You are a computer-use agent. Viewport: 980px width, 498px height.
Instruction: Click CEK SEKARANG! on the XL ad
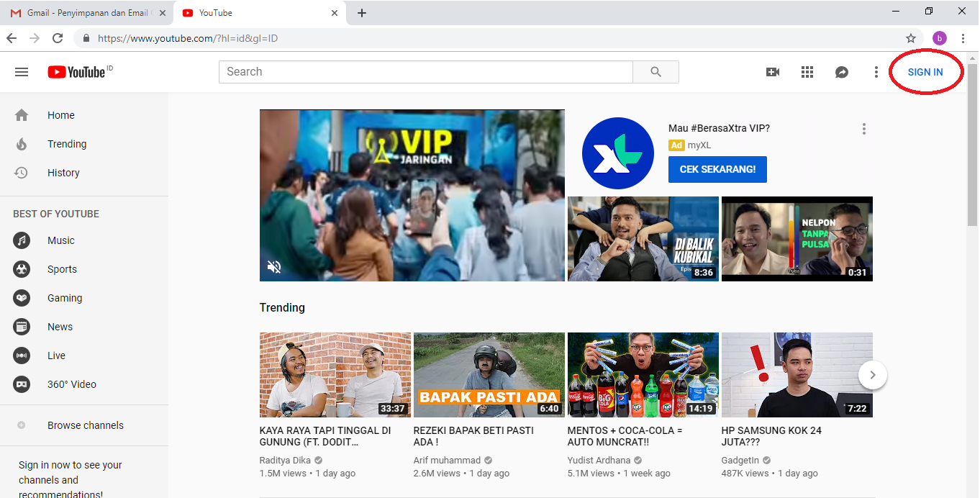click(x=717, y=169)
